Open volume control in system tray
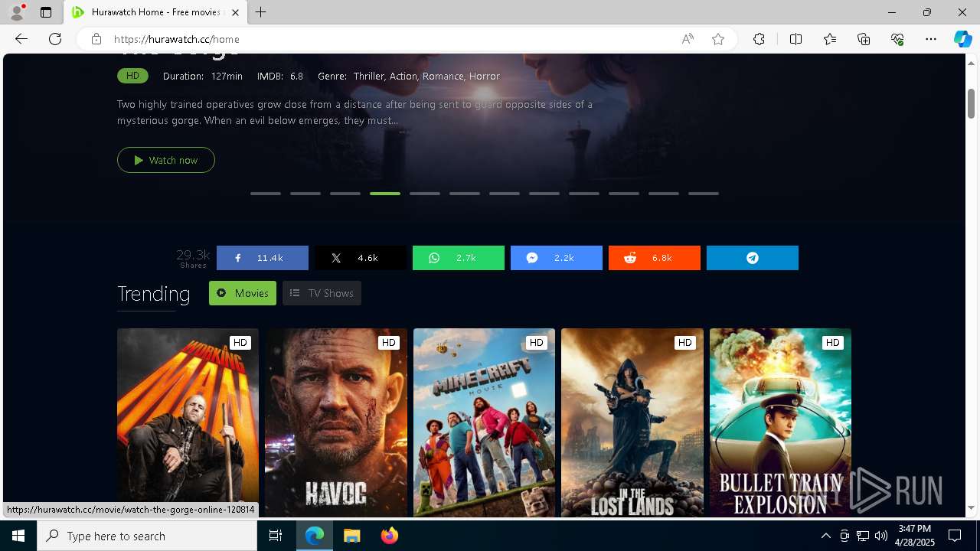 point(880,536)
